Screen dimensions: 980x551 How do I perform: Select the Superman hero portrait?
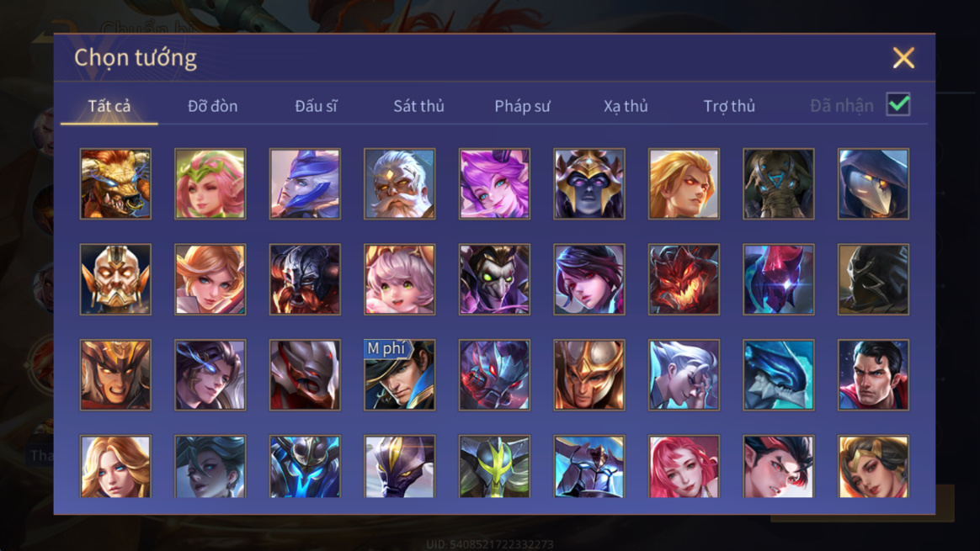[873, 375]
